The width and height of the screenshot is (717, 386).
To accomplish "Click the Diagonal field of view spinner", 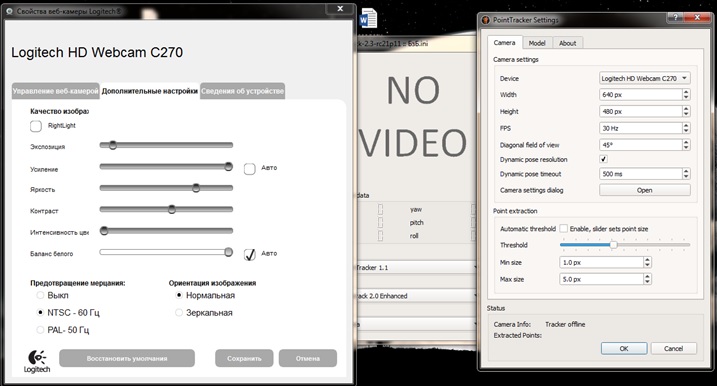I will [x=686, y=145].
